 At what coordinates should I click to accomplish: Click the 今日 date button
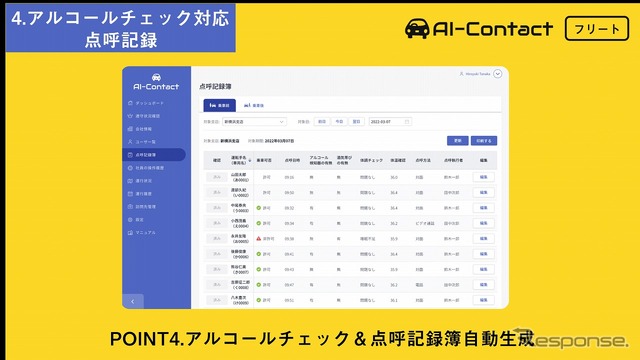pos(339,122)
